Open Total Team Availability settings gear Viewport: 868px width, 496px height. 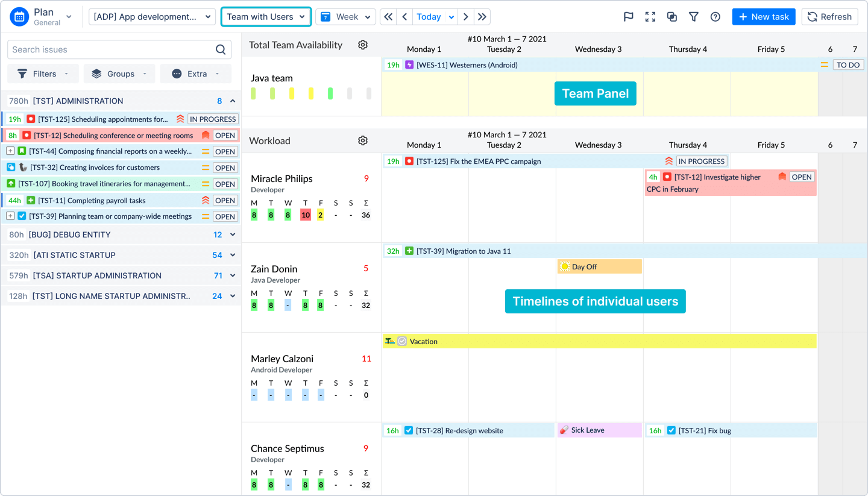coord(362,45)
